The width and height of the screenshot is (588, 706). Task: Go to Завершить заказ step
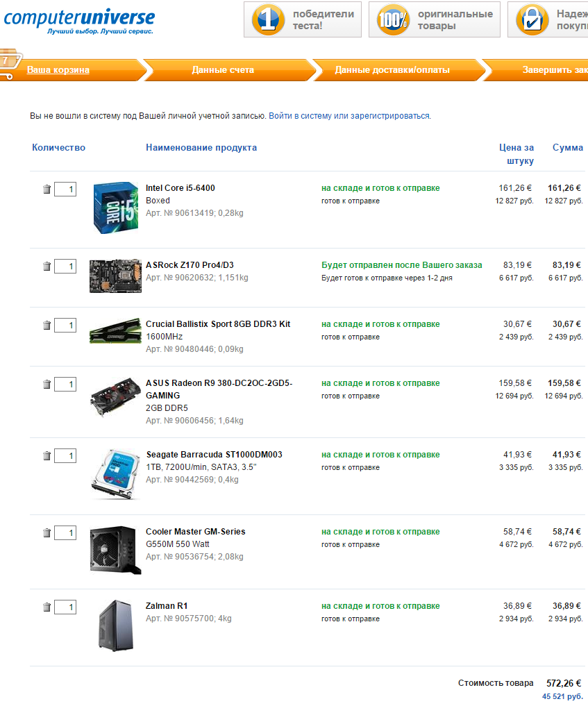click(x=555, y=70)
